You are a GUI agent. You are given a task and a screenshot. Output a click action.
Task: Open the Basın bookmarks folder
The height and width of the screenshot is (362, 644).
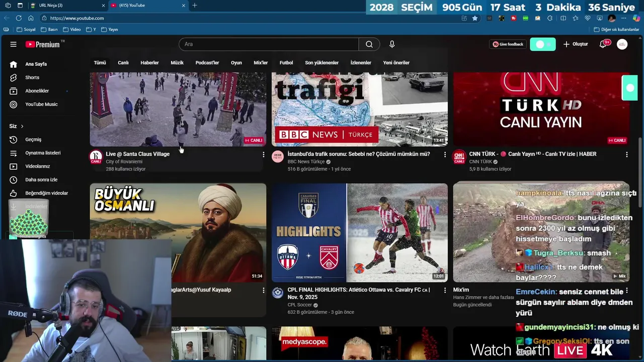(x=49, y=30)
